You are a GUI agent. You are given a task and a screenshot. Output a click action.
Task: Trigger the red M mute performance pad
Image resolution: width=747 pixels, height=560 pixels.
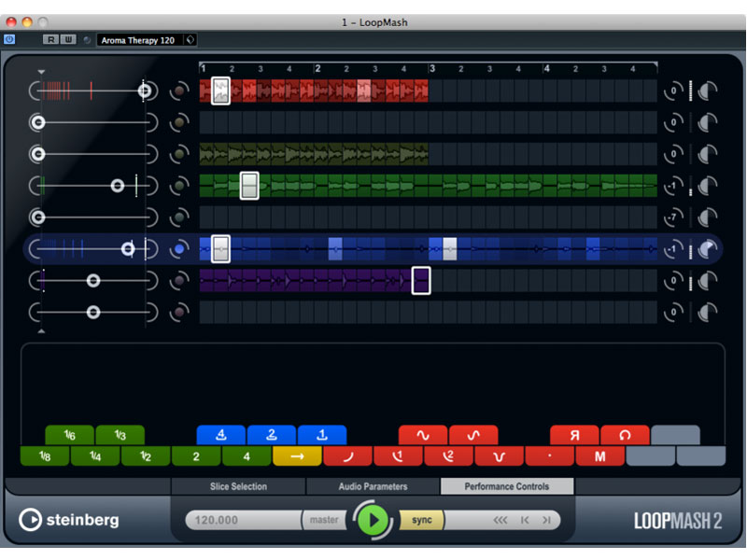(600, 456)
